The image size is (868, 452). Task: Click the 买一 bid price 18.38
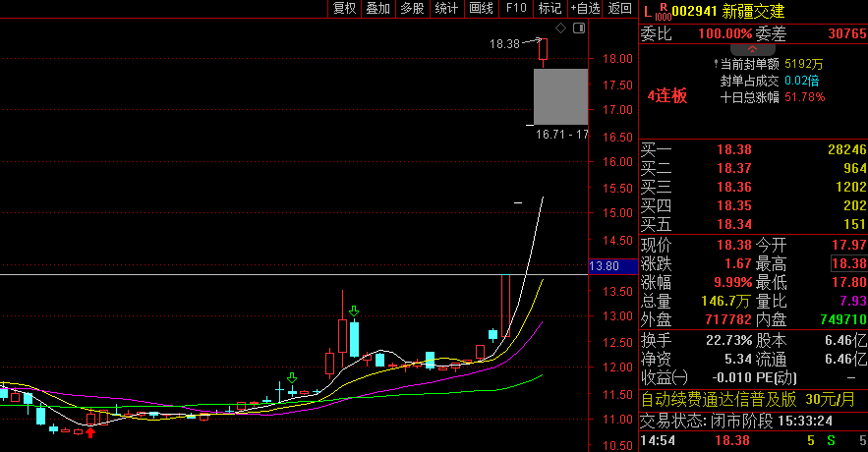(x=734, y=149)
